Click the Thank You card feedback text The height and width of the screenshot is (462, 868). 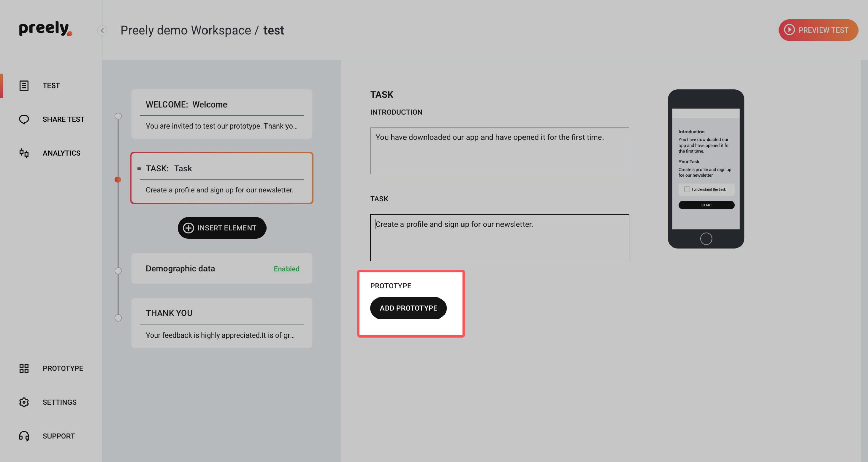click(x=220, y=335)
